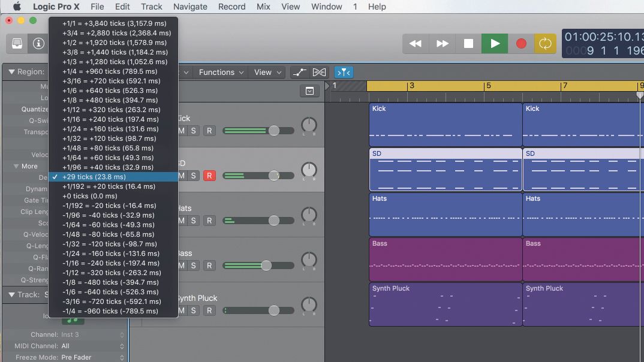Click the Rewind transport button
The height and width of the screenshot is (362, 644).
pyautogui.click(x=415, y=44)
